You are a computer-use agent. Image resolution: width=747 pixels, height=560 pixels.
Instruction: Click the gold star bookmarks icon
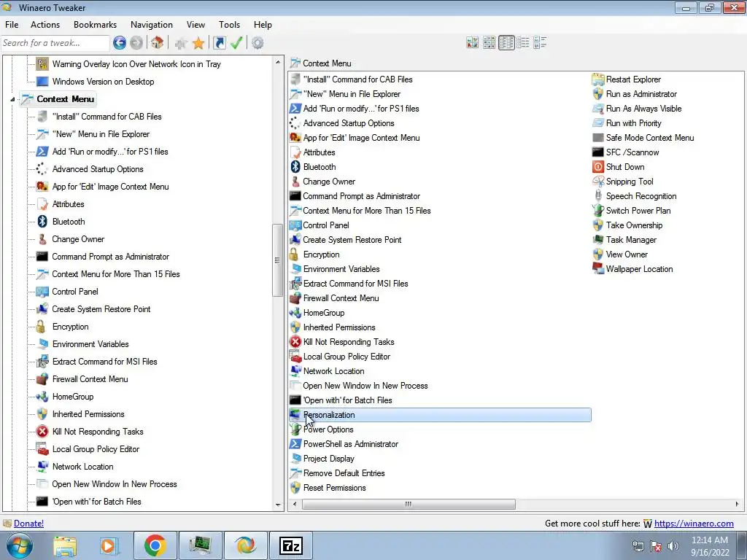point(198,43)
